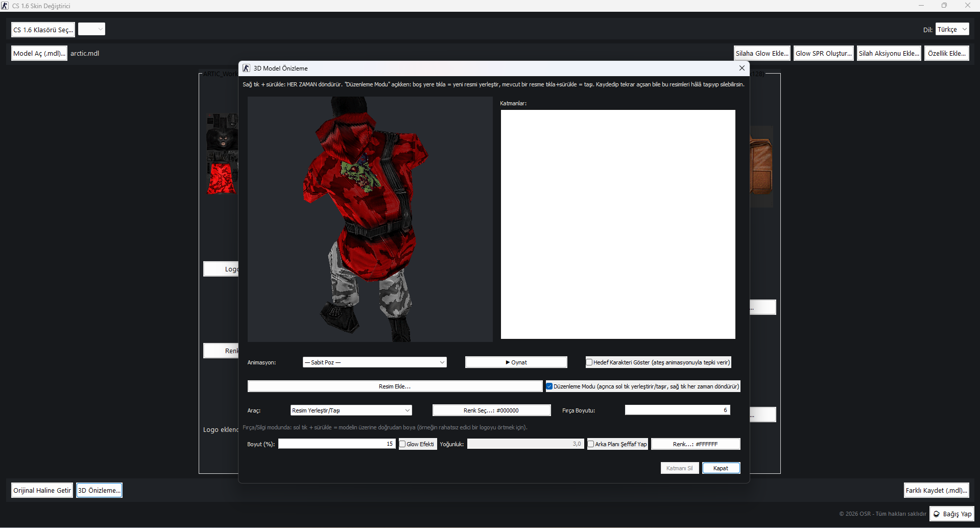The width and height of the screenshot is (980, 528).
Task: Click the empty Katmanlar layers list
Action: point(618,224)
